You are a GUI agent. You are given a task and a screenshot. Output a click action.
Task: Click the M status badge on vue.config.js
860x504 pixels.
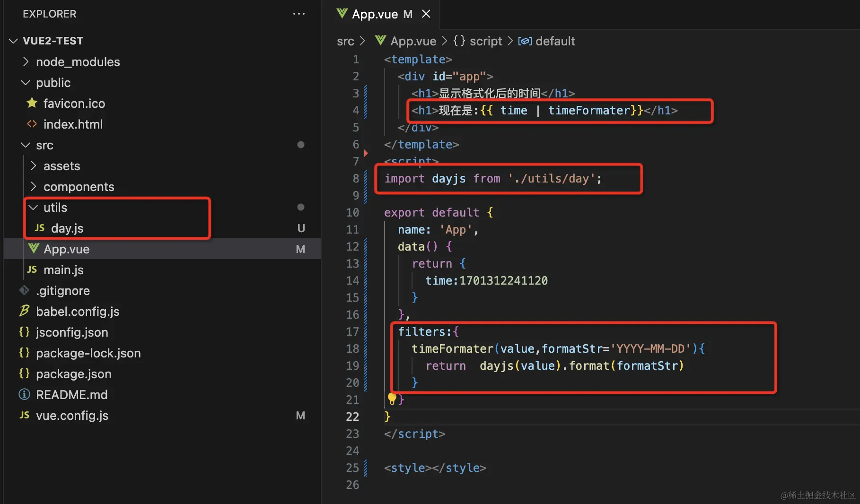coord(300,415)
